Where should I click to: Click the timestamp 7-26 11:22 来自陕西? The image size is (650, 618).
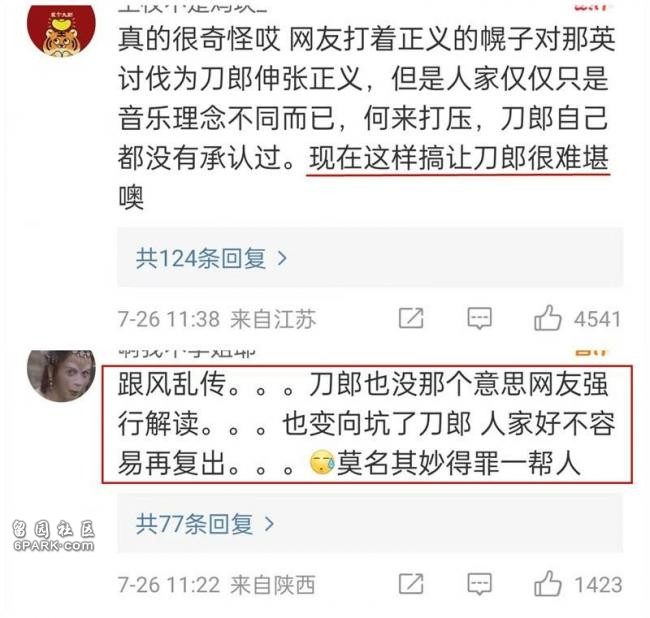[216, 585]
